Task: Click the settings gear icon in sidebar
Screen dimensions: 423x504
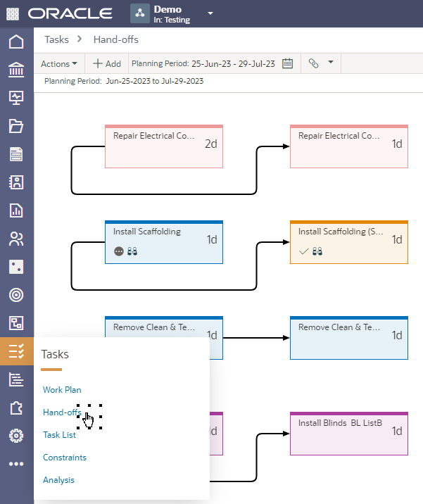Action: [x=16, y=436]
